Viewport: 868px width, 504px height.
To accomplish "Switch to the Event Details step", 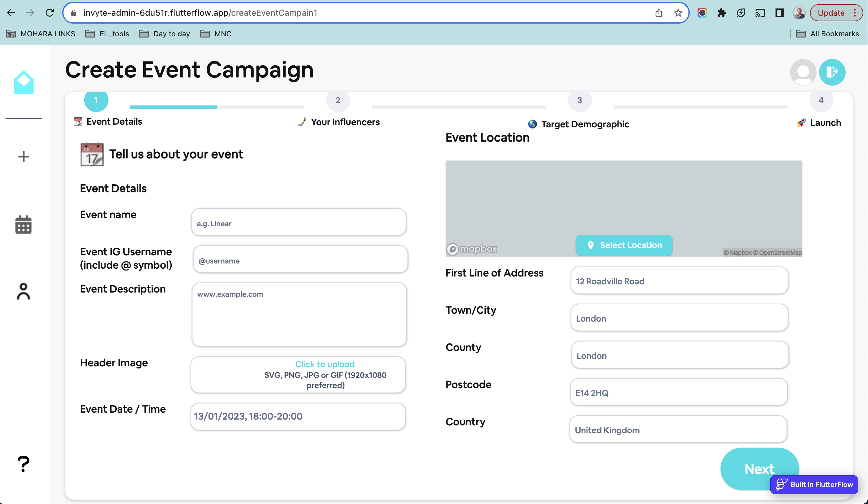I will [x=96, y=100].
